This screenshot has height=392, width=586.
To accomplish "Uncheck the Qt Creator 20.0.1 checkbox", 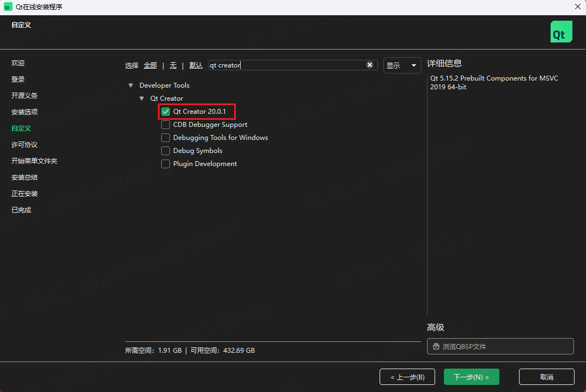I will 166,112.
